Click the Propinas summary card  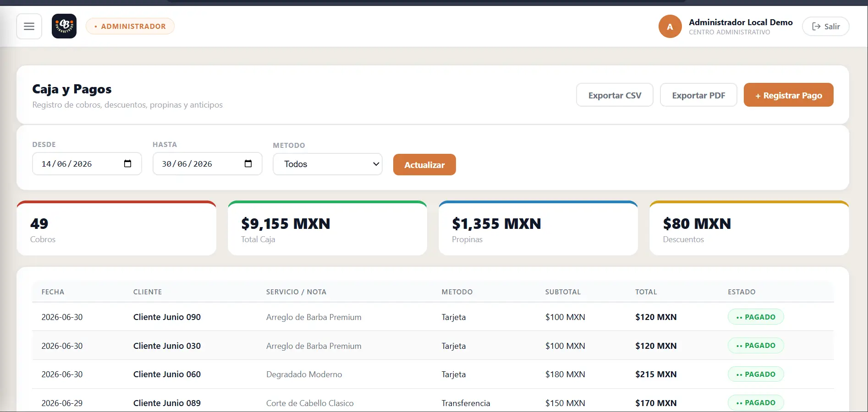coord(538,228)
